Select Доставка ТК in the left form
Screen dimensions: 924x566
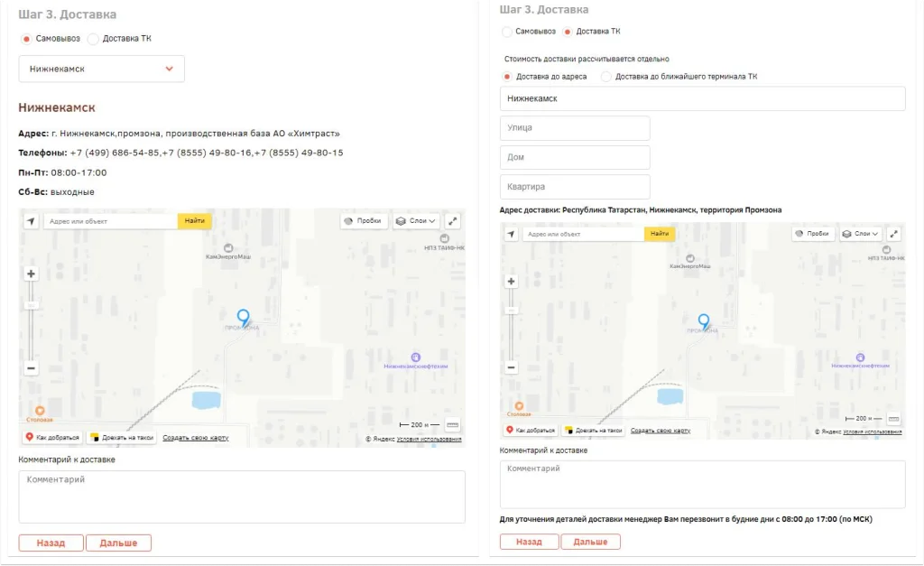pos(94,39)
